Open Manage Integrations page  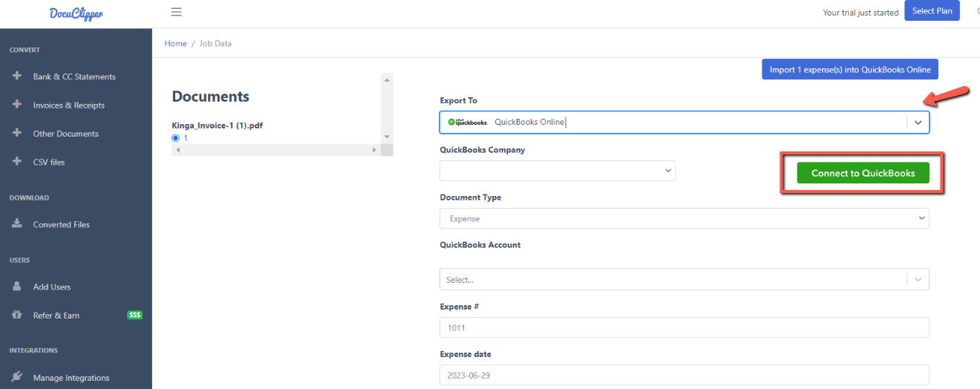(x=71, y=377)
